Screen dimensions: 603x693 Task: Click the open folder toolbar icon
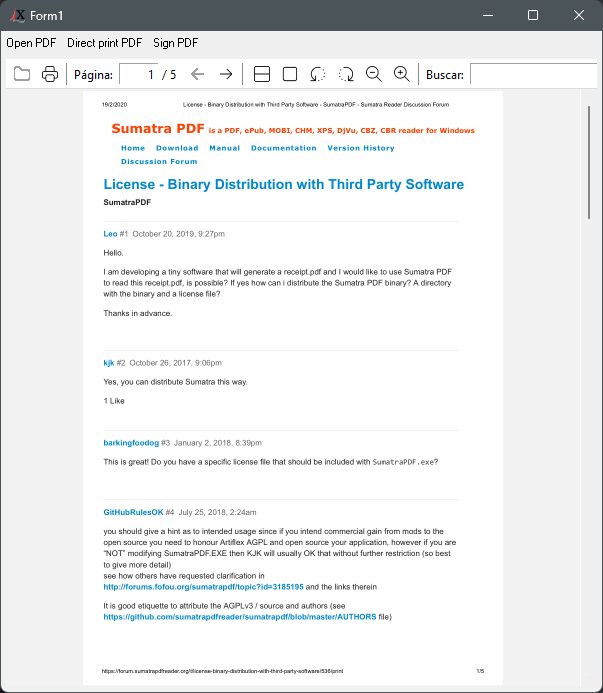click(x=22, y=74)
